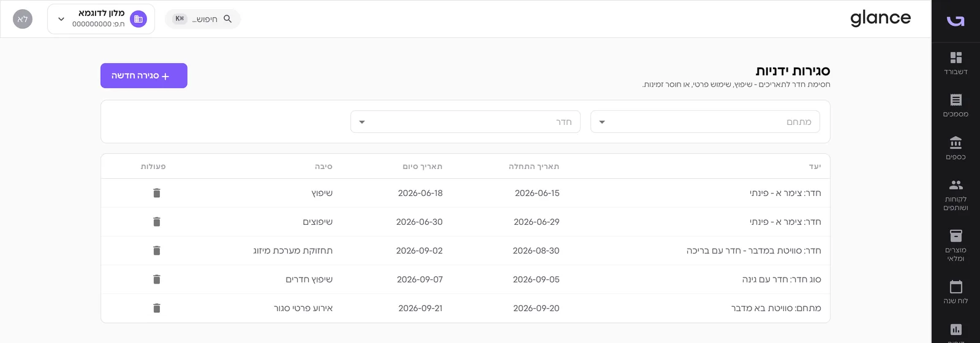Select the סוג חדר: חדר עם גינה cell

(x=782, y=279)
